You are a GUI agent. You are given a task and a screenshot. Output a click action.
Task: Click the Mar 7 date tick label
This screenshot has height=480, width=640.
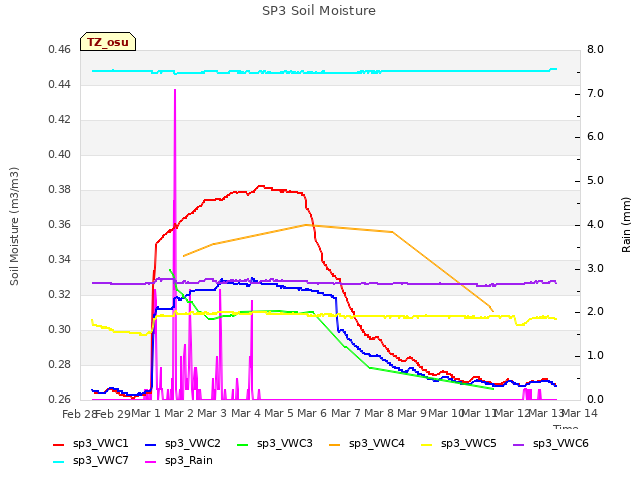point(345,413)
